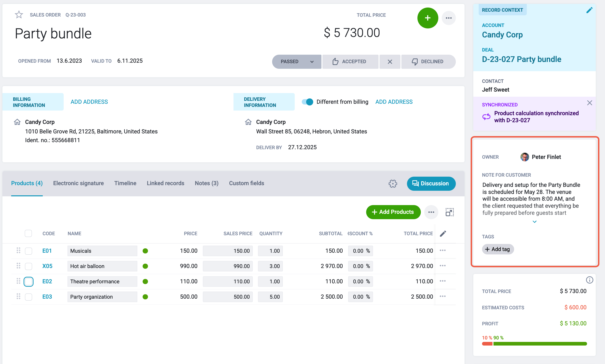Edit table columns with pencil icon
Image resolution: width=605 pixels, height=364 pixels.
tap(443, 234)
